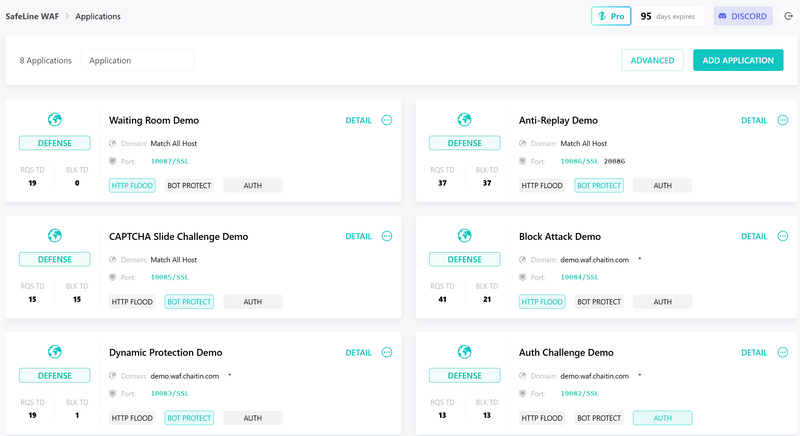Click the Pro license badge
The height and width of the screenshot is (436, 800).
click(x=611, y=16)
